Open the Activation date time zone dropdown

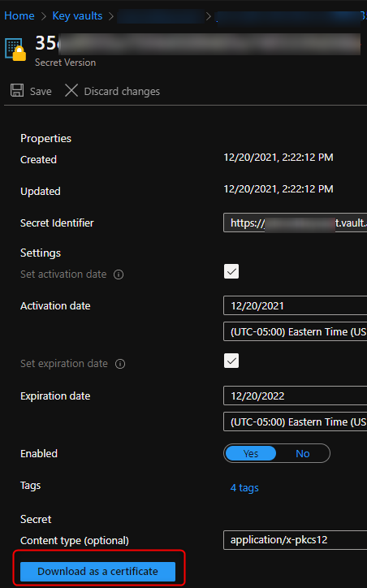click(295, 331)
